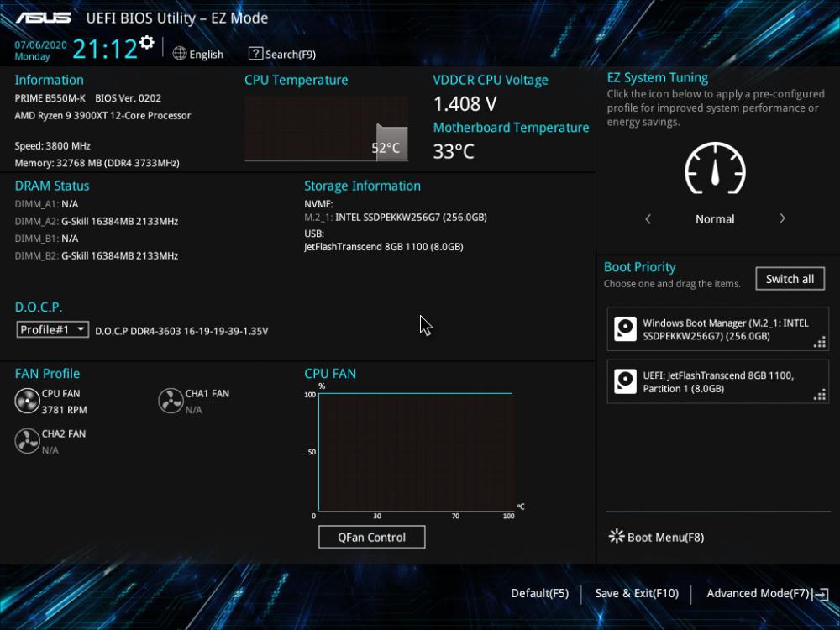This screenshot has height=630, width=840.
Task: Click the EZ System Tuning gauge icon
Action: pyautogui.click(x=715, y=168)
